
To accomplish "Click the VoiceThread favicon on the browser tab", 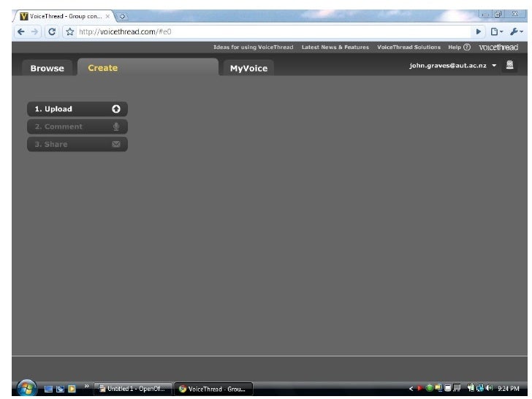I will tap(23, 16).
